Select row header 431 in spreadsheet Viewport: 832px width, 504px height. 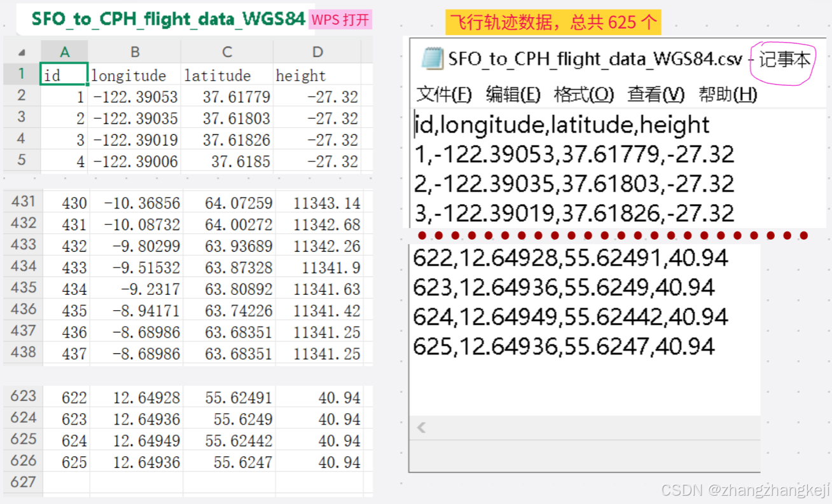tap(22, 202)
